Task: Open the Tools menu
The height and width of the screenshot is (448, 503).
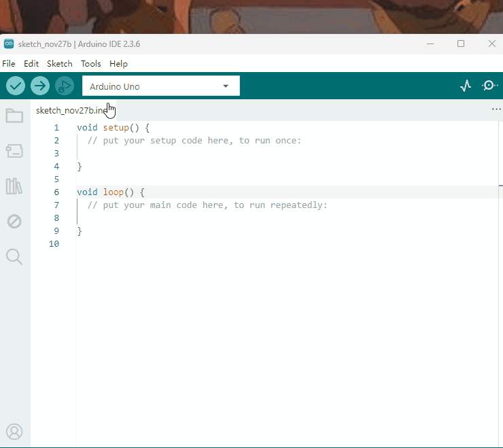Action: click(91, 63)
